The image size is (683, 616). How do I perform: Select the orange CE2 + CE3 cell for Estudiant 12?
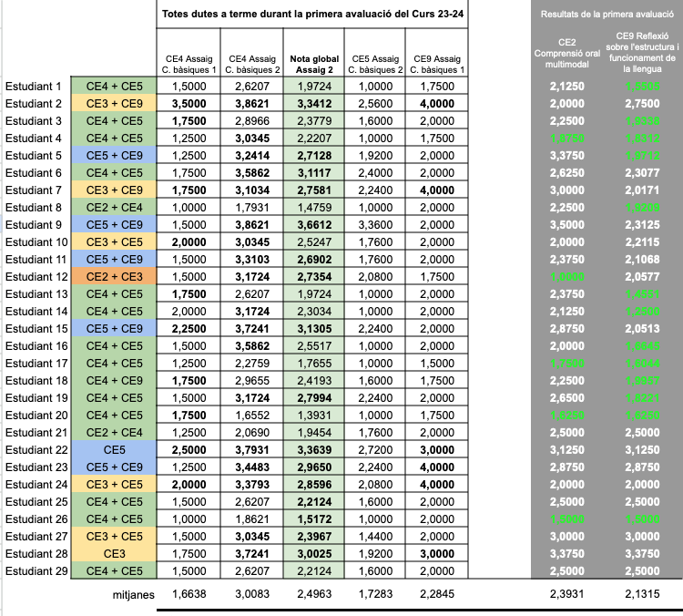pyautogui.click(x=114, y=276)
